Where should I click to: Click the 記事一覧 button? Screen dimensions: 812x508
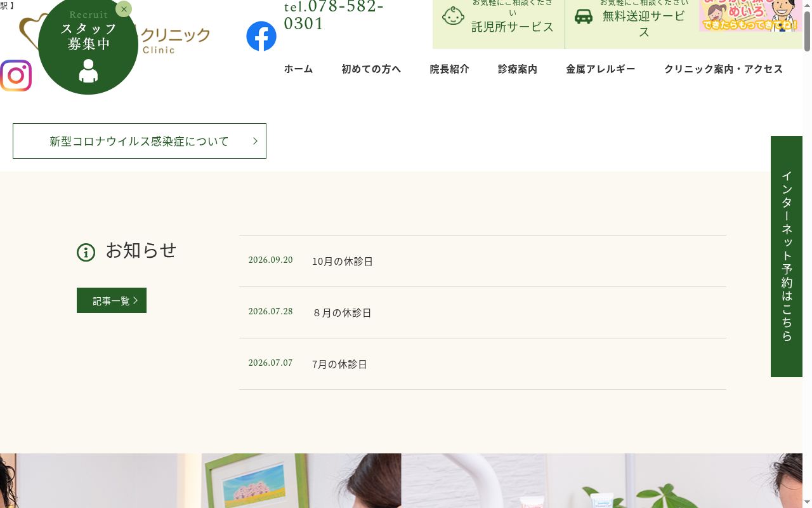[x=112, y=300]
